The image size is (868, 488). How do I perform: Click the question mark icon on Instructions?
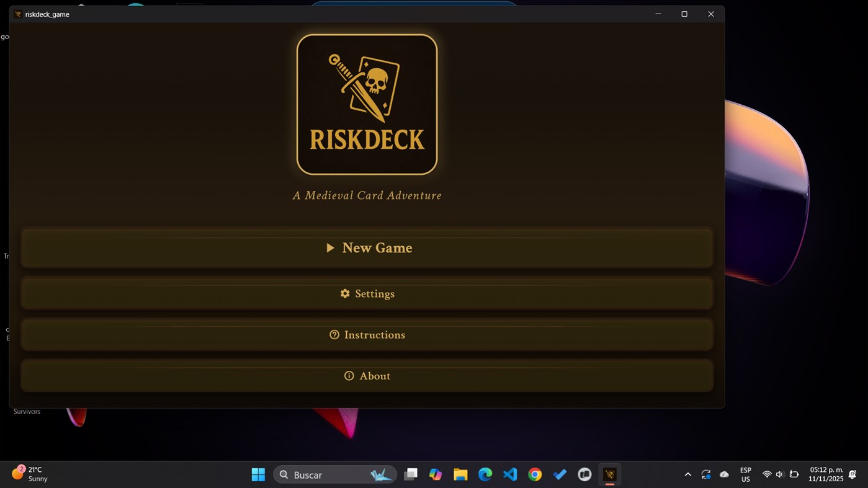click(334, 334)
